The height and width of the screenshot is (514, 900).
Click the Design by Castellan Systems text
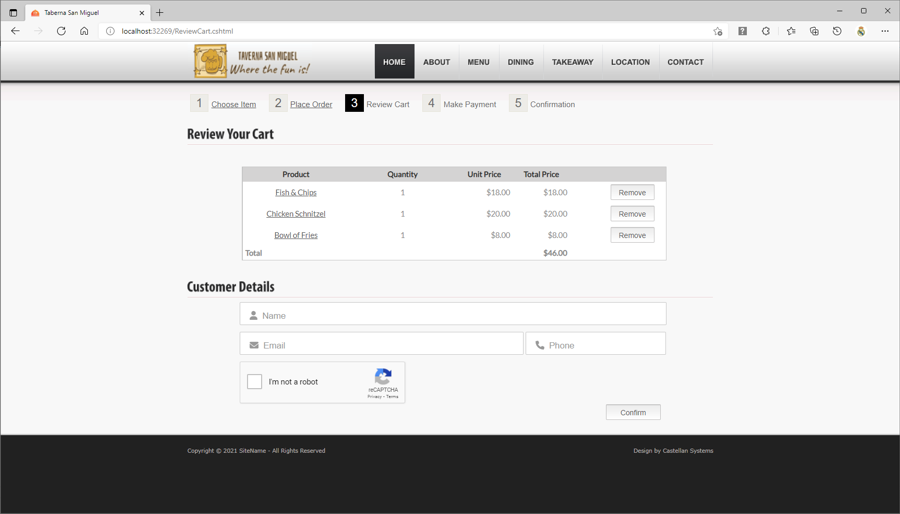673,451
